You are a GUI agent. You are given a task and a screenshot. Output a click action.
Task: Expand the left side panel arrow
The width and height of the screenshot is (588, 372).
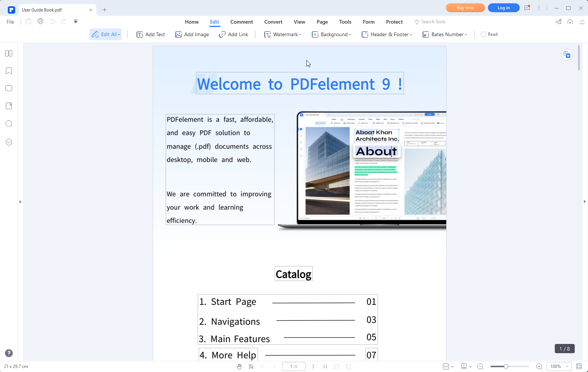point(20,202)
